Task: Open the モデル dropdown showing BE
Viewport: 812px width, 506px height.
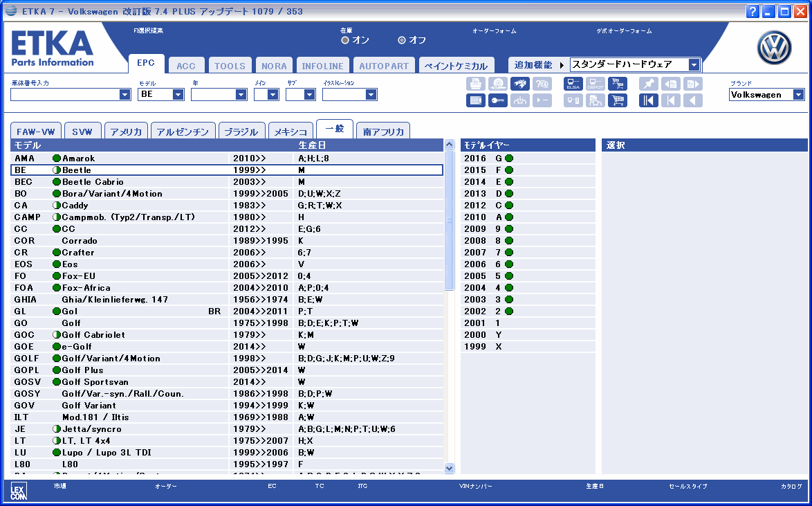Action: (x=178, y=94)
